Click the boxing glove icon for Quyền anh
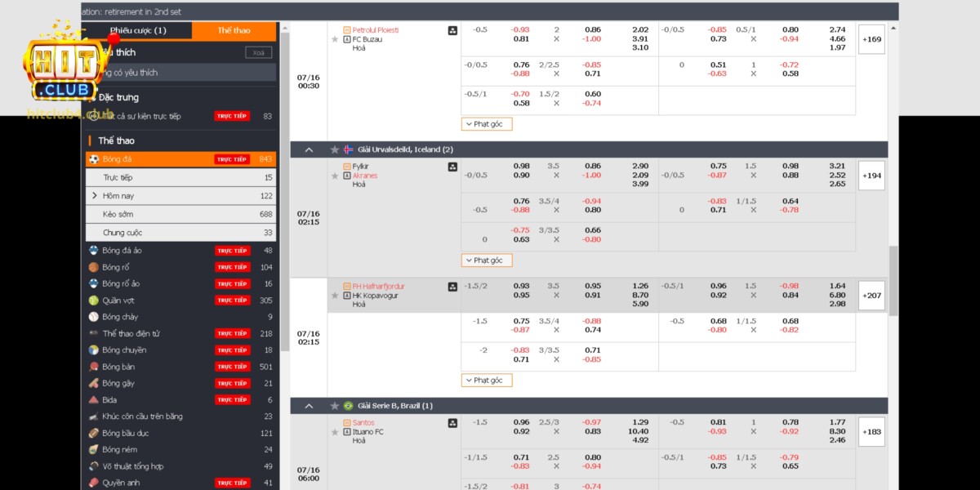980x490 pixels. click(x=94, y=483)
